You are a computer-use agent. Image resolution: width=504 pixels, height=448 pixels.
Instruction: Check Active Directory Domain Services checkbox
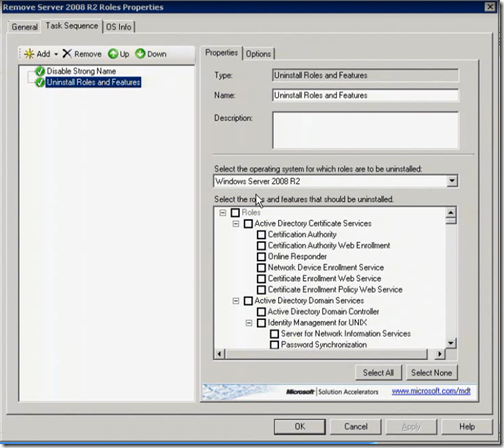[x=248, y=301]
